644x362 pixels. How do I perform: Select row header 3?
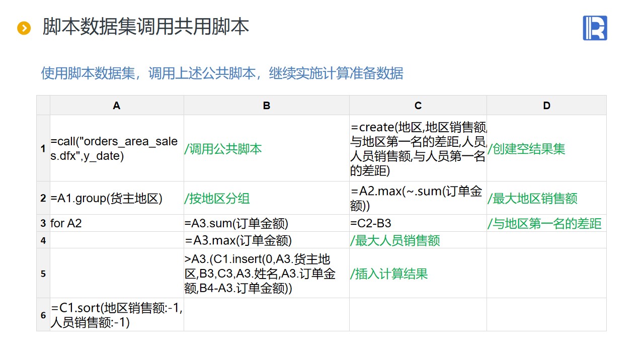[43, 223]
